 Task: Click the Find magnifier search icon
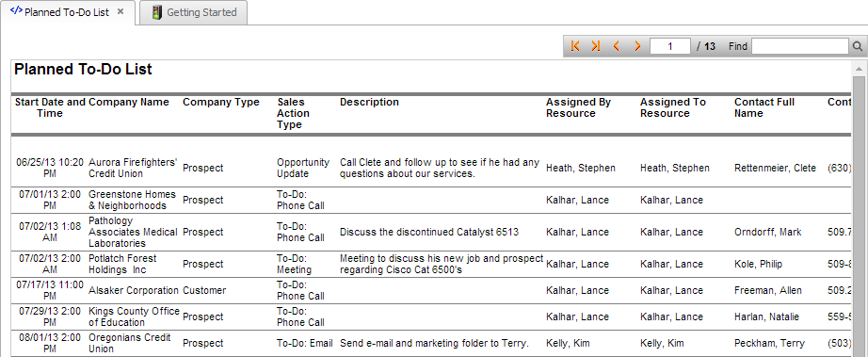(x=857, y=46)
